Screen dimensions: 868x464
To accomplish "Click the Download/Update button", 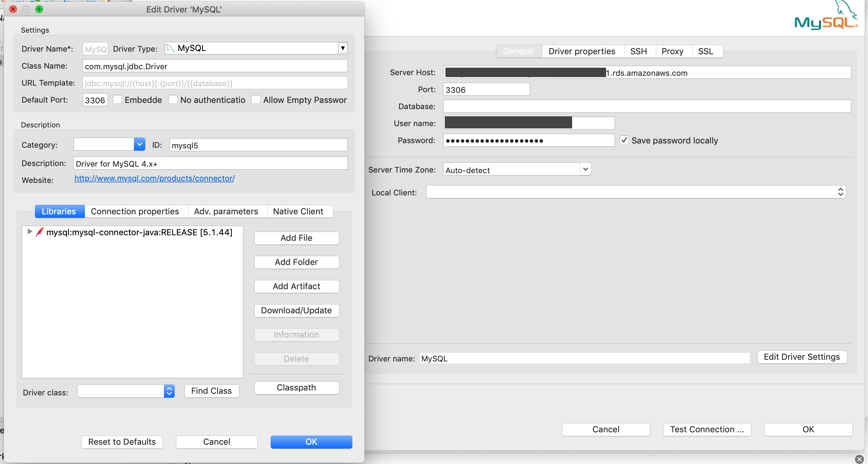I will pyautogui.click(x=296, y=310).
